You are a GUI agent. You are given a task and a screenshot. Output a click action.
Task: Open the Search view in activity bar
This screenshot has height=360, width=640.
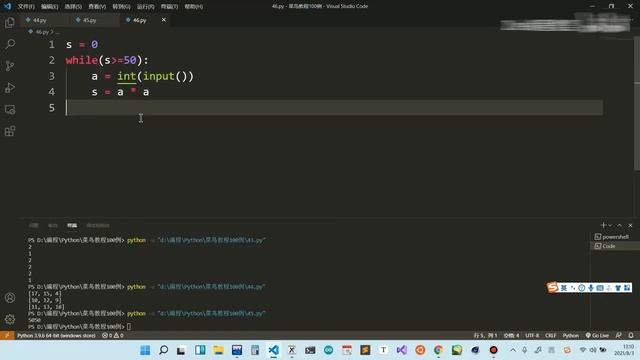(x=10, y=44)
